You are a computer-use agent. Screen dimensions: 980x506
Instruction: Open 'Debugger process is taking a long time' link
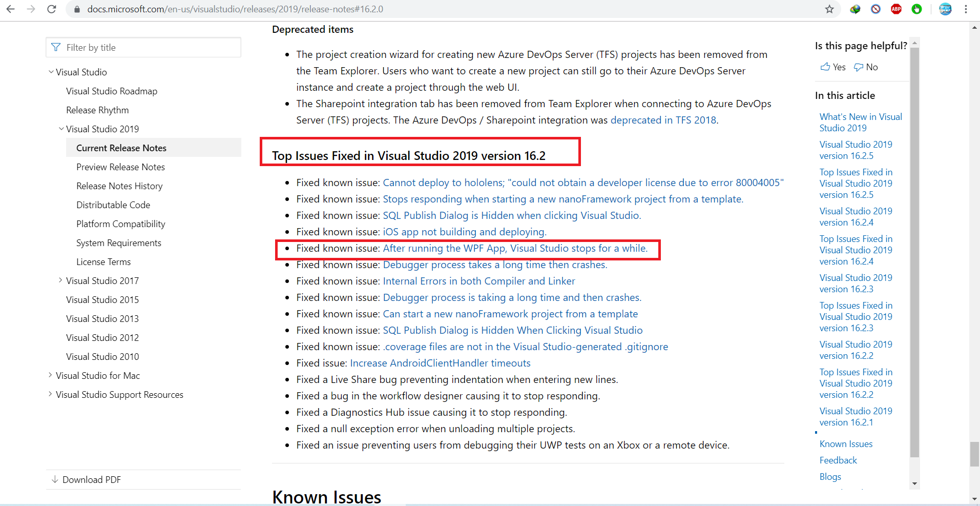click(512, 297)
